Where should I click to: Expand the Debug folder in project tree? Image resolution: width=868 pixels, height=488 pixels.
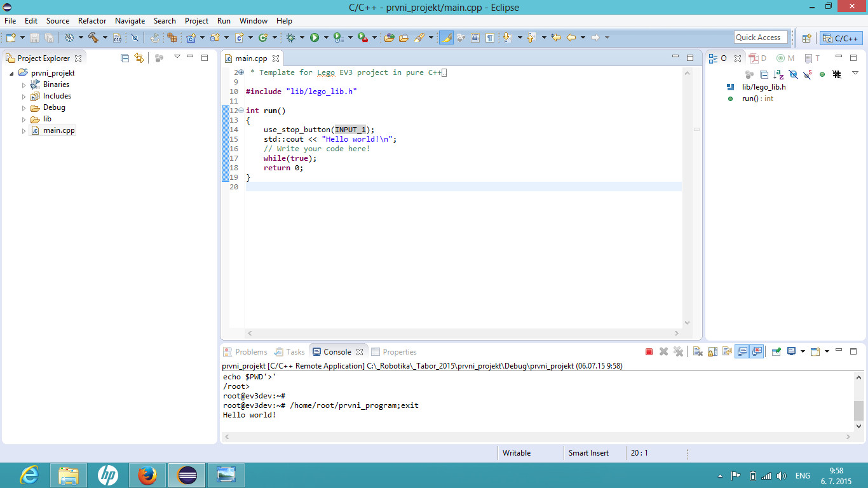(x=24, y=108)
